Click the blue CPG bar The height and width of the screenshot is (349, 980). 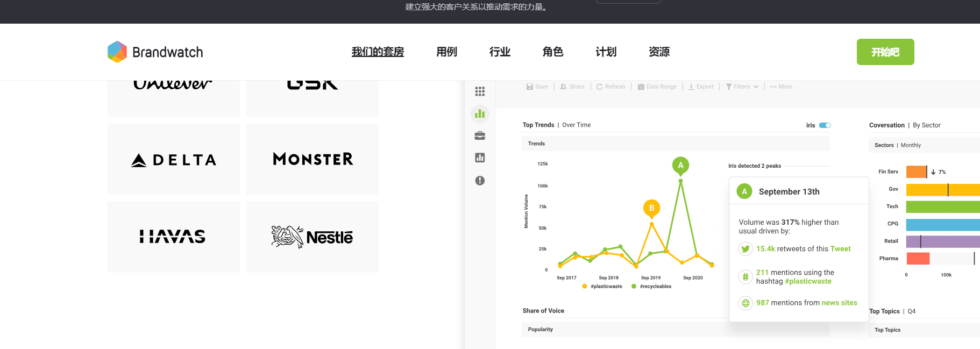pos(943,224)
